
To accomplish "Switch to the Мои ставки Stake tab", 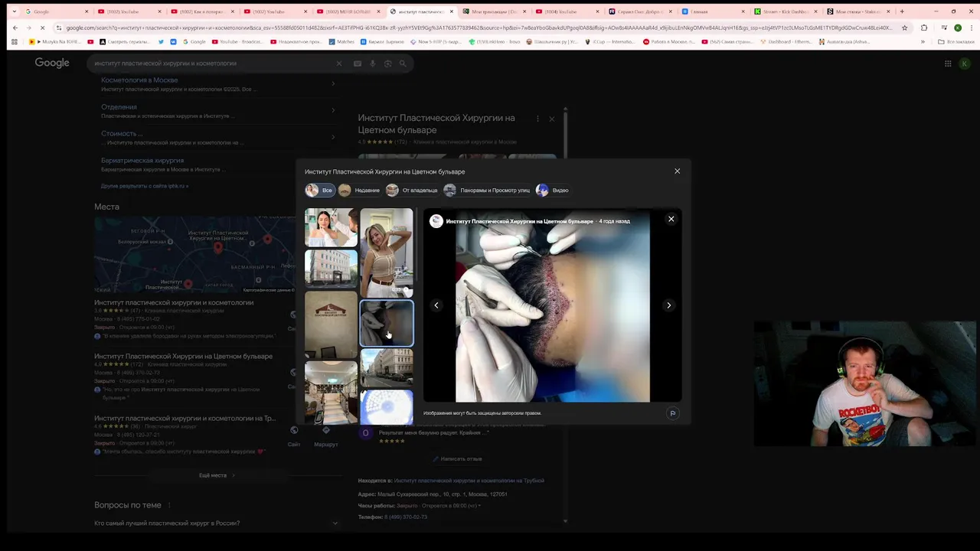I will 859,11.
